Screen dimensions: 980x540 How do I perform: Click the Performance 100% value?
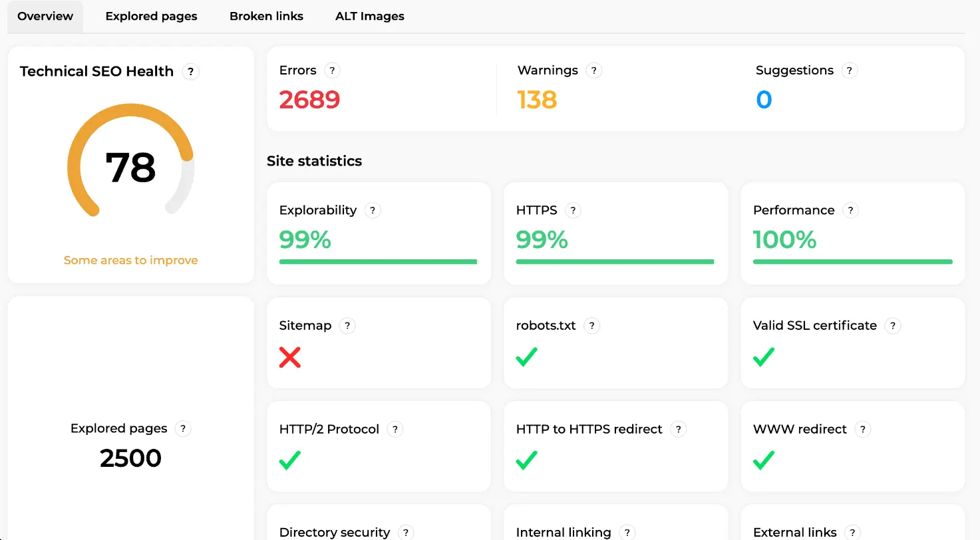point(784,239)
